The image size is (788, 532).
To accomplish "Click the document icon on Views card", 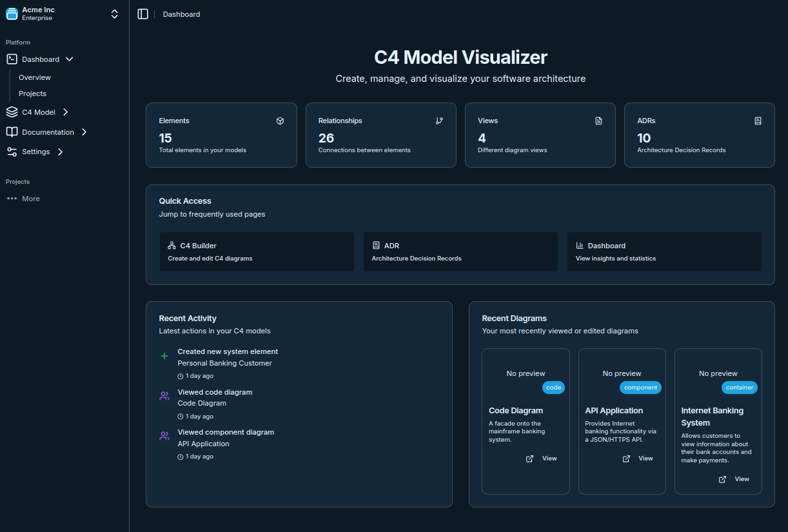I will 598,121.
